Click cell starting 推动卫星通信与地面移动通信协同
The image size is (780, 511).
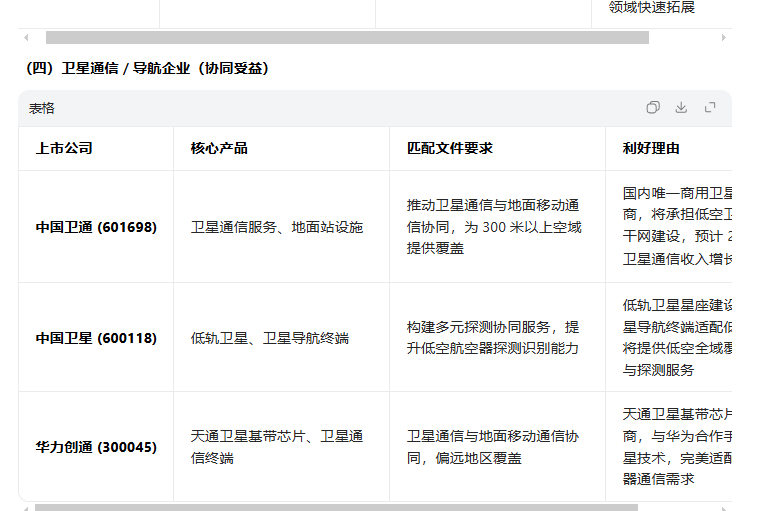[x=497, y=227]
